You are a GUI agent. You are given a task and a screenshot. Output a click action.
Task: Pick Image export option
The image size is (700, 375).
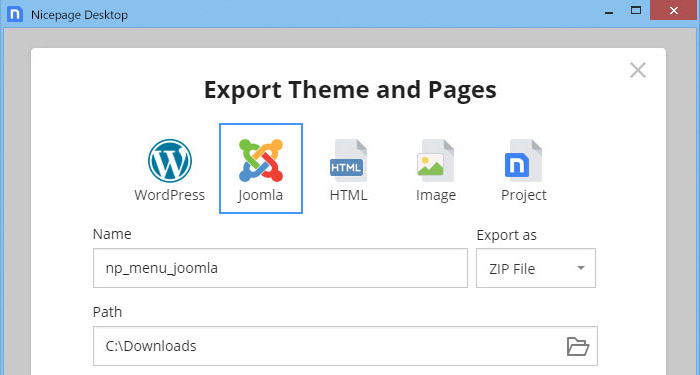pyautogui.click(x=436, y=170)
